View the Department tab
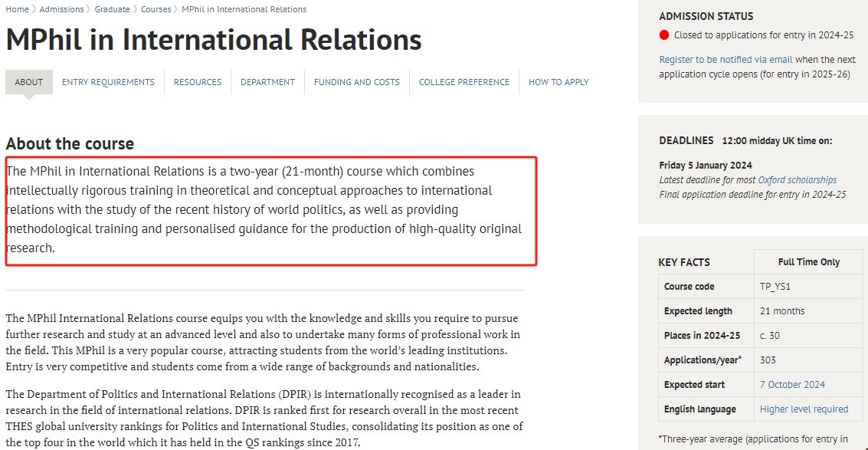The width and height of the screenshot is (868, 450). [x=267, y=82]
